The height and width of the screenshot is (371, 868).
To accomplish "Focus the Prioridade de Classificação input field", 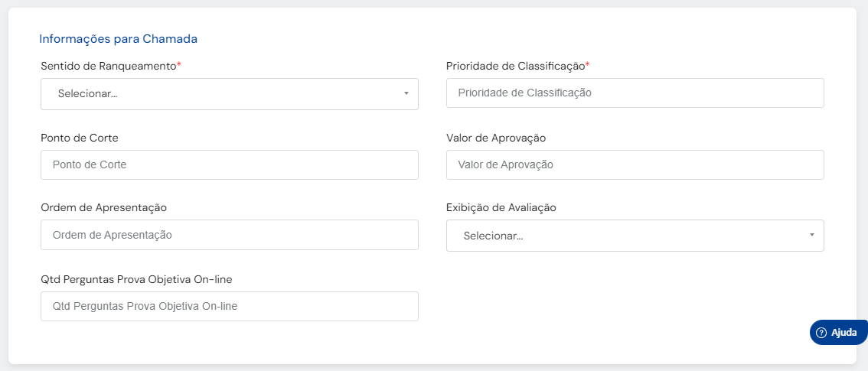I will click(x=635, y=93).
